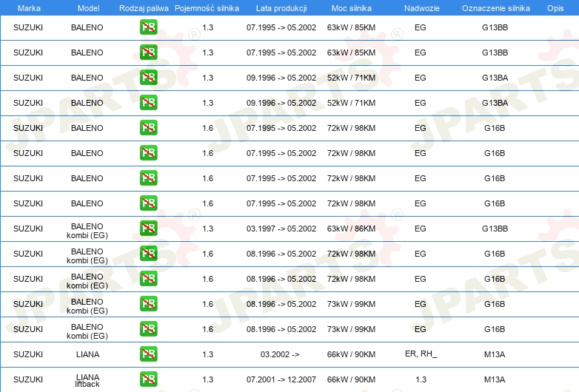Click 'BALENO kombi (EG)' in 63kW/86KM row
579x392 pixels.
click(x=87, y=231)
